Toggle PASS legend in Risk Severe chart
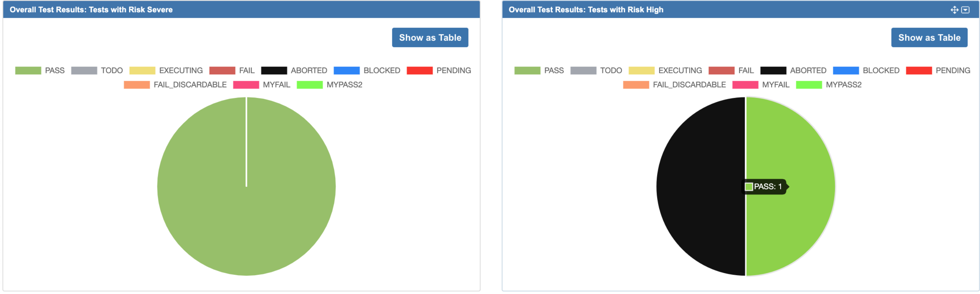This screenshot has height=294, width=980. pyautogui.click(x=40, y=71)
